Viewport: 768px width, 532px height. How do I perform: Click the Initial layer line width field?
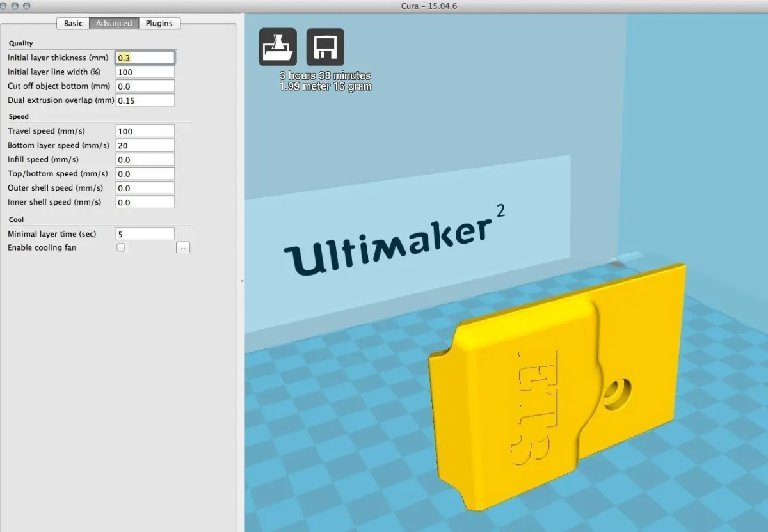point(145,72)
